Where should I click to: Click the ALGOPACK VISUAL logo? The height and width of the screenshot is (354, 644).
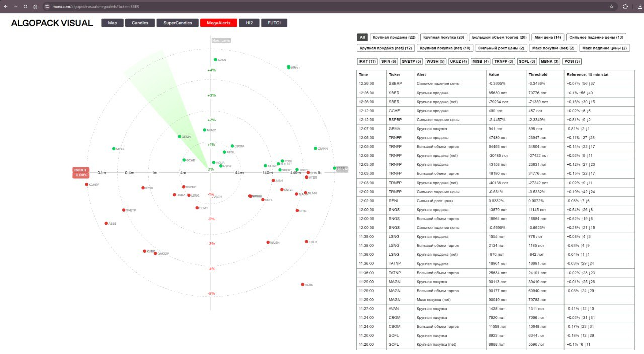(x=52, y=23)
